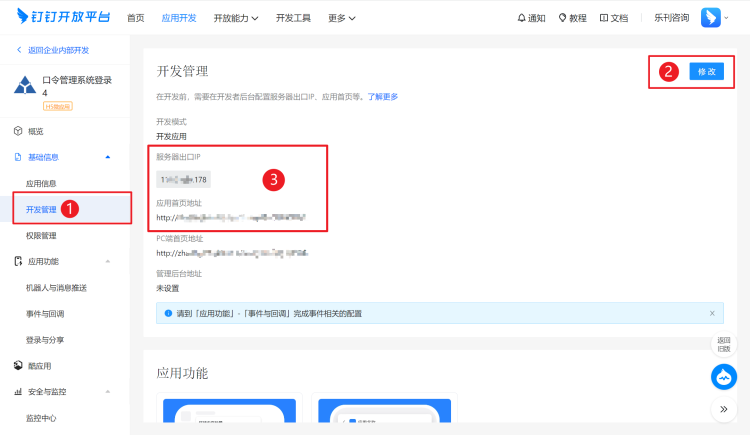Open the 开发工具 top menu
Screen dimensions: 750x435
(x=293, y=18)
